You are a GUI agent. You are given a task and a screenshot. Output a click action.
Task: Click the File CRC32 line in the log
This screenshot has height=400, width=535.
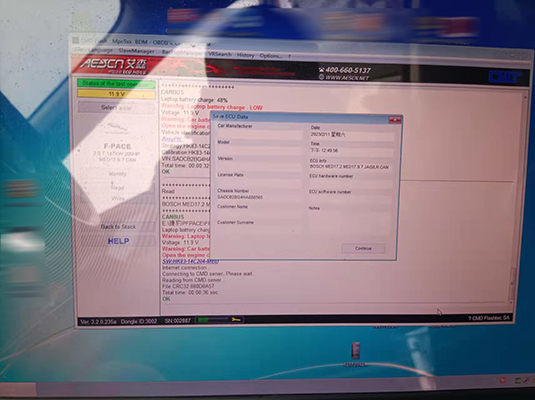188,286
